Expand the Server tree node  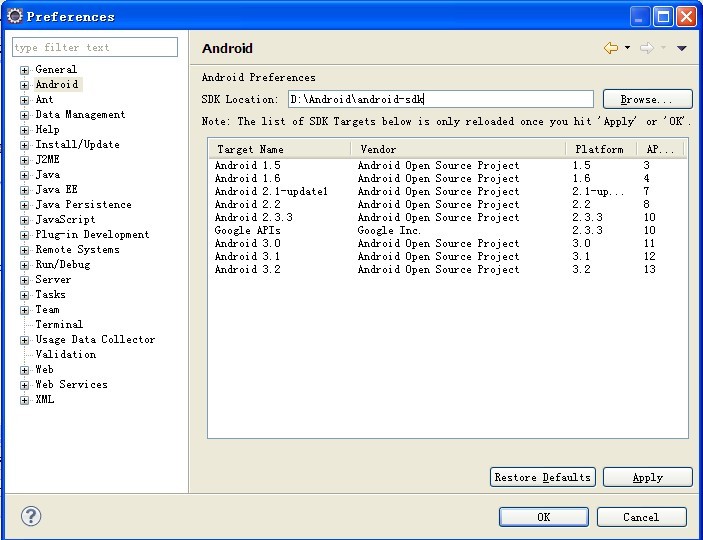(x=24, y=280)
